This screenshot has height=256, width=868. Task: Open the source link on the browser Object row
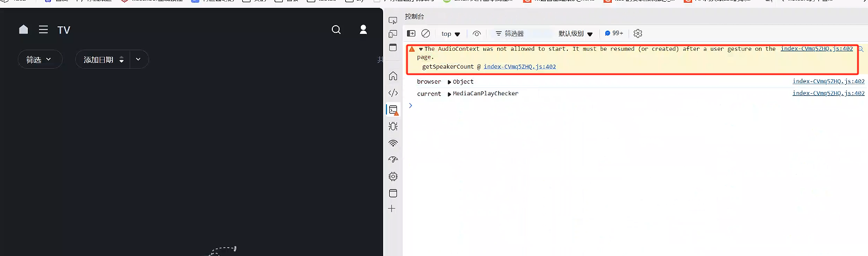pyautogui.click(x=828, y=81)
